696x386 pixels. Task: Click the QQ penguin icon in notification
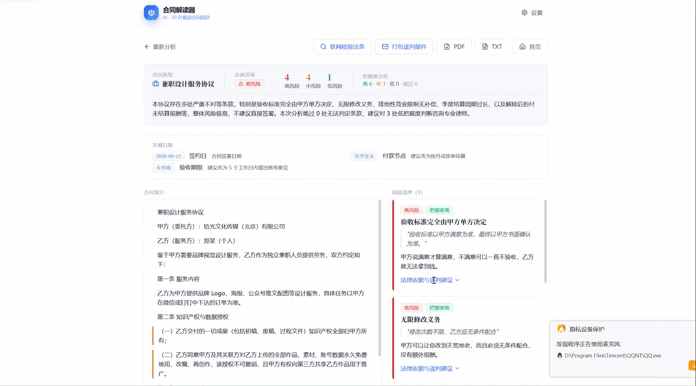tap(559, 355)
